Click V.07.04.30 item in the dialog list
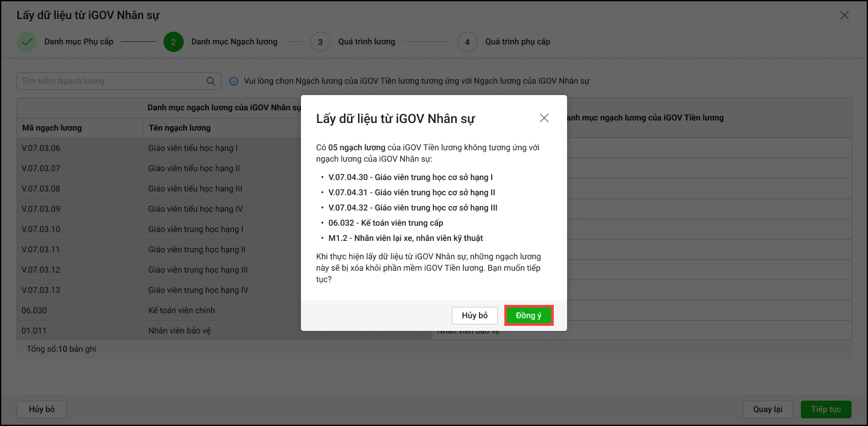 [411, 177]
